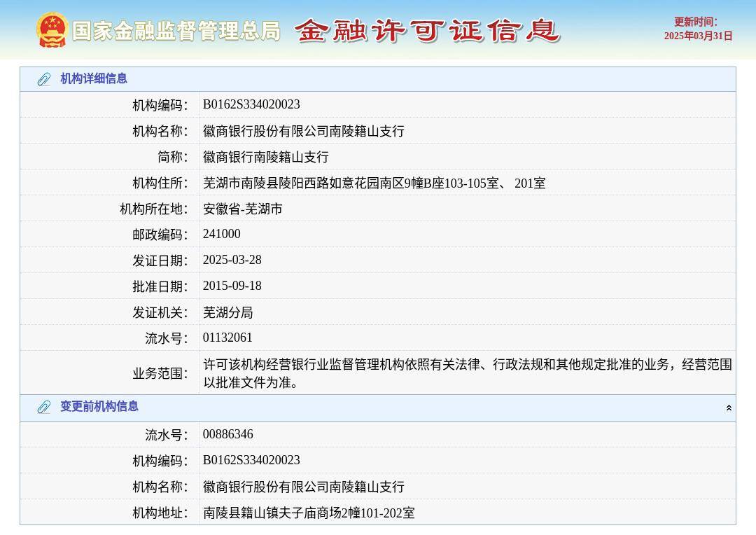756x535 pixels.
Task: Select institution code B0162S334020023
Action: click(x=251, y=104)
